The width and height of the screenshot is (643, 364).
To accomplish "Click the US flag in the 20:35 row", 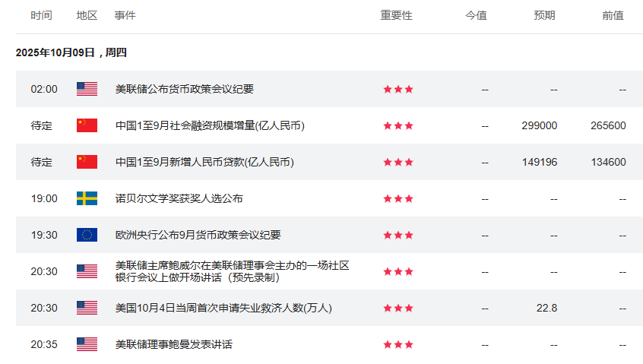I will click(87, 344).
